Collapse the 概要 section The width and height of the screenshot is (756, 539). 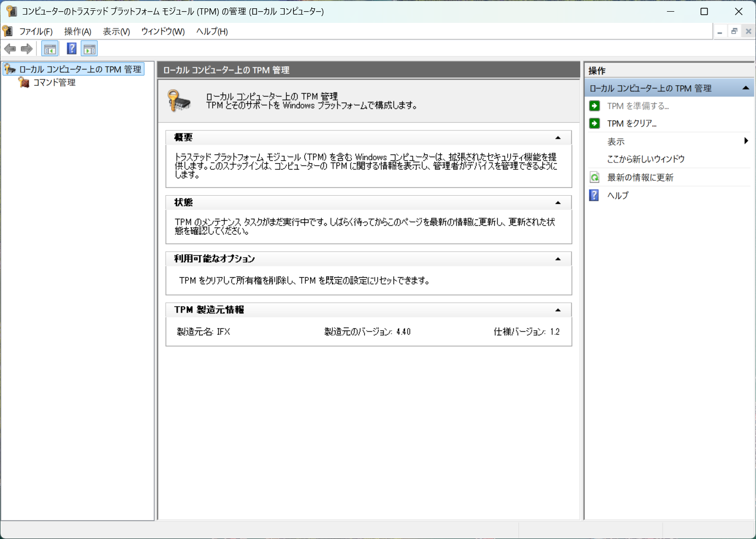point(558,138)
